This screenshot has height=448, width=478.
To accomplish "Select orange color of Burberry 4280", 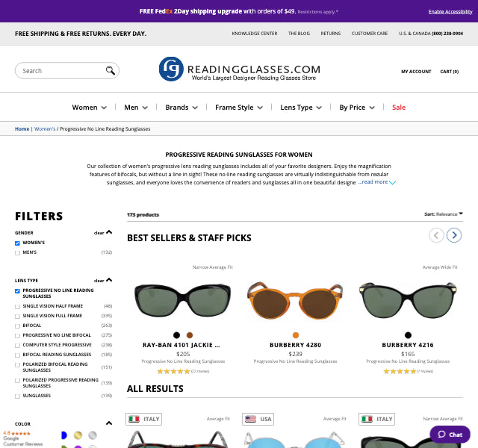I will pos(296,335).
